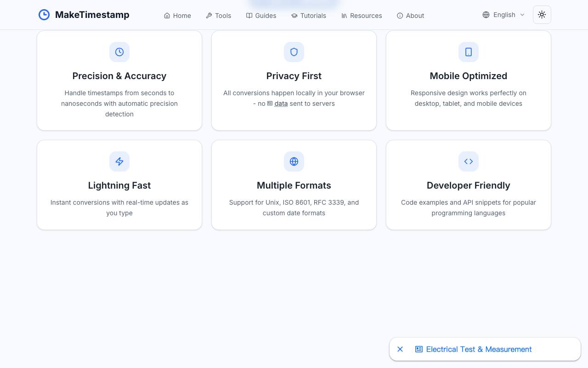
Task: Click the Home house icon in navigation
Action: [x=167, y=16]
